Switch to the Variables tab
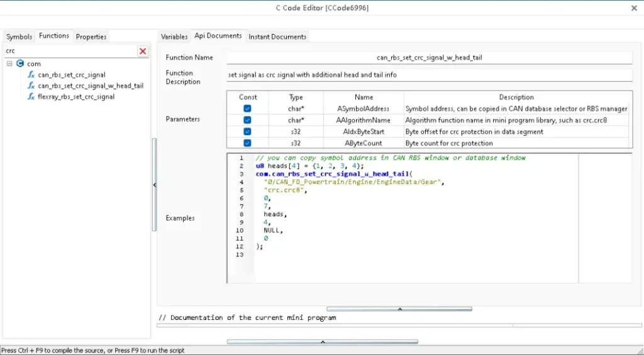This screenshot has width=644, height=355. [x=174, y=36]
